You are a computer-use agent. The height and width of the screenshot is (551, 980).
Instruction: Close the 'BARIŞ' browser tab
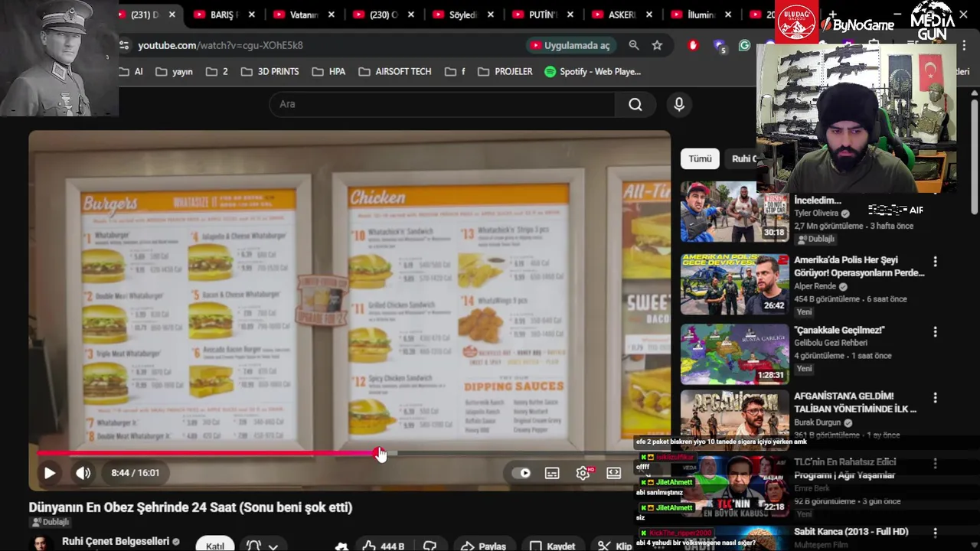(x=252, y=15)
